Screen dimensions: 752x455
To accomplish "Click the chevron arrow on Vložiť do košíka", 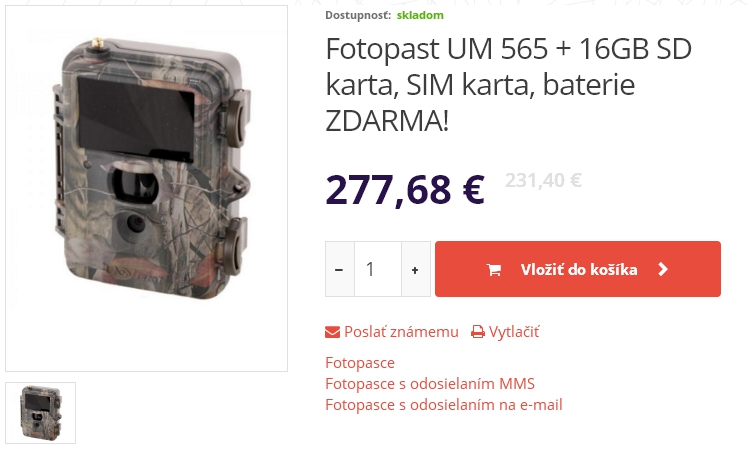I will coord(663,269).
